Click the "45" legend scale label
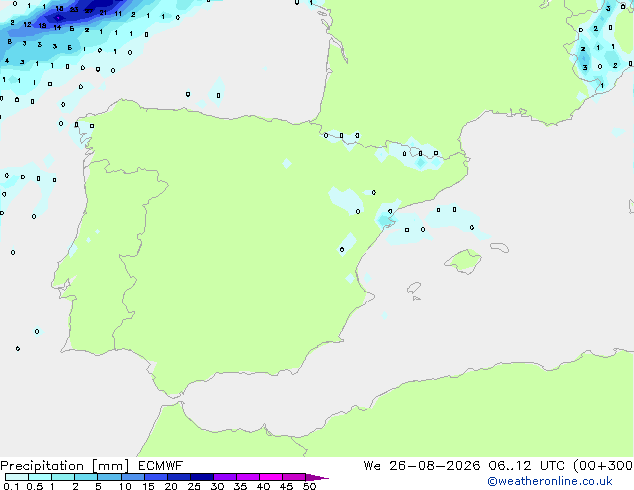This screenshot has width=634, height=490. tap(286, 486)
